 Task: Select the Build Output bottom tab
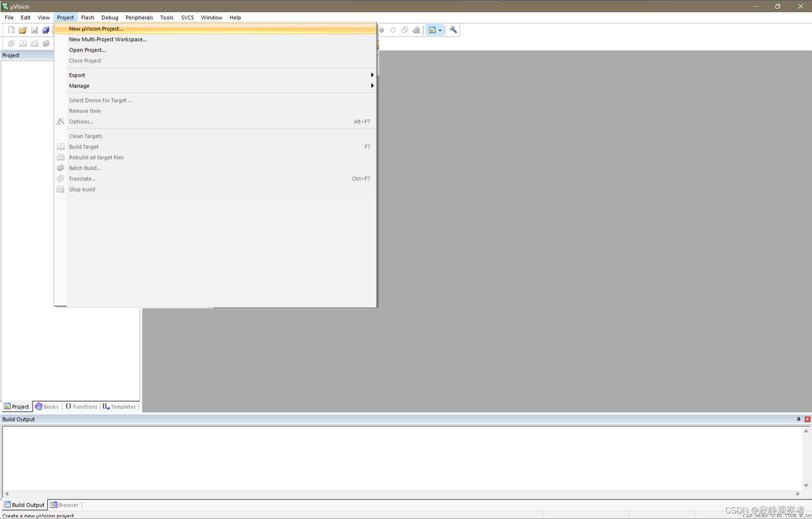click(24, 505)
